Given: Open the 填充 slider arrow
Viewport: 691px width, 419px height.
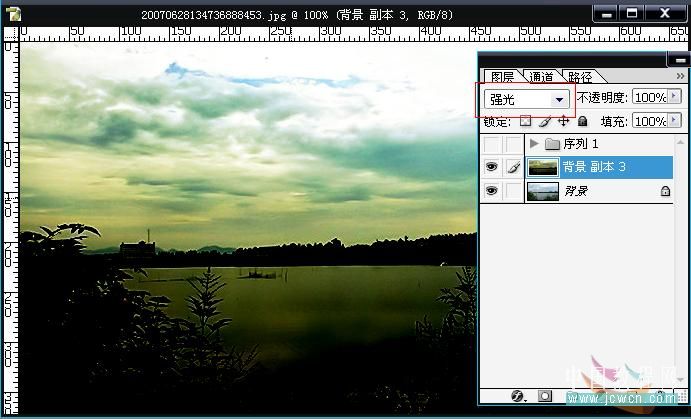Looking at the screenshot, I should [674, 120].
